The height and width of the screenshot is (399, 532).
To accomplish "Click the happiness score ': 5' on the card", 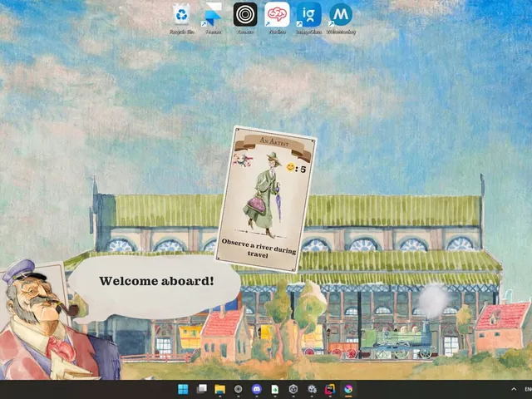I will [x=296, y=168].
